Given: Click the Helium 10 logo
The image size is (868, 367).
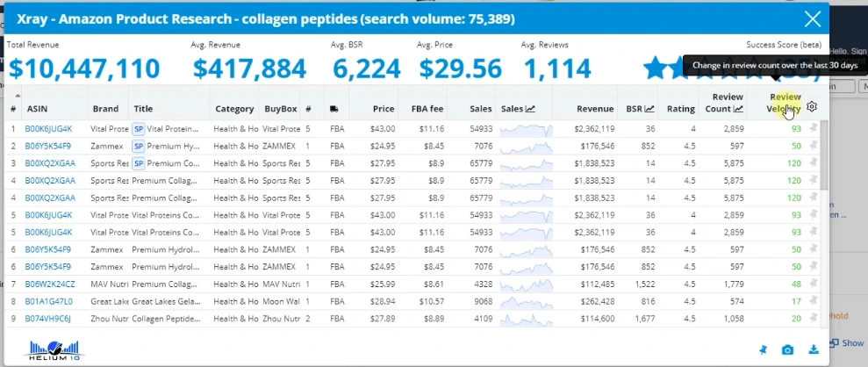Looking at the screenshot, I should 54,351.
